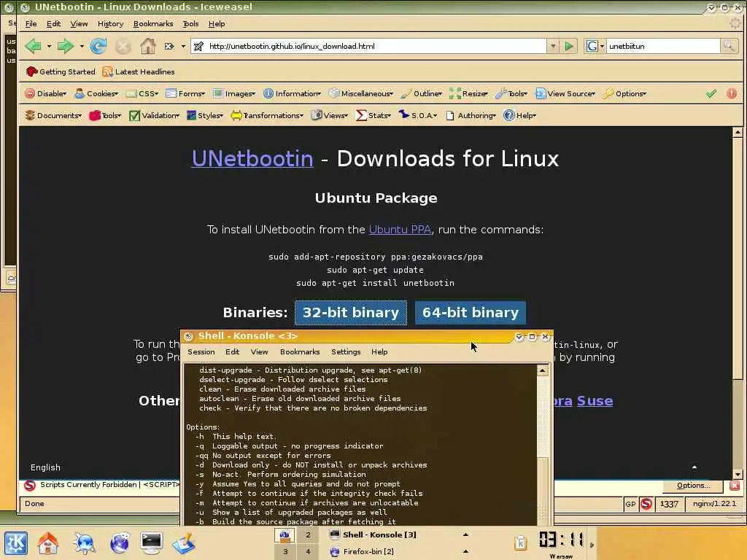
Task: Open the Iceweasel File menu
Action: (x=31, y=23)
